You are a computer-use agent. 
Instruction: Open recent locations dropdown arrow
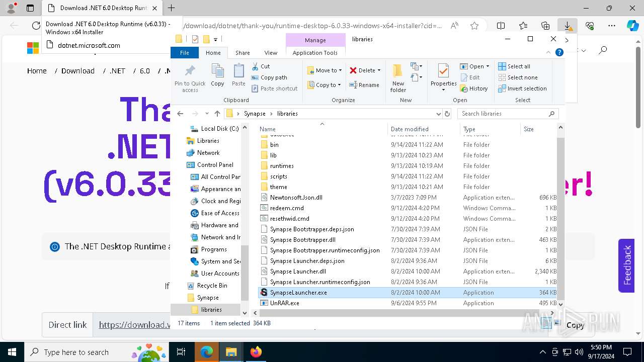pyautogui.click(x=207, y=114)
